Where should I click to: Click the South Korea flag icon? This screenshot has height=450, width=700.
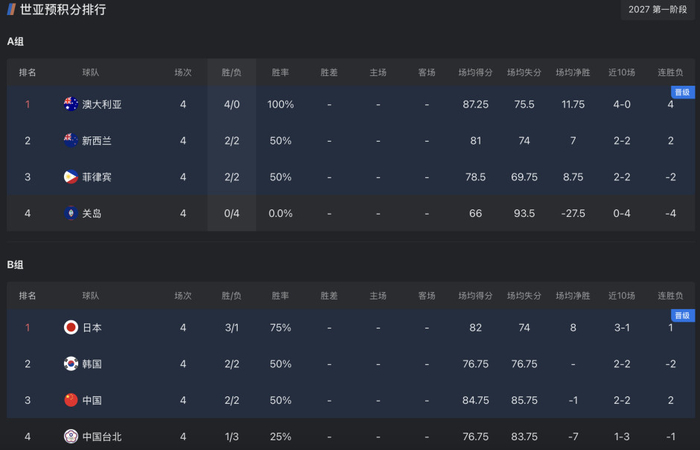71,364
